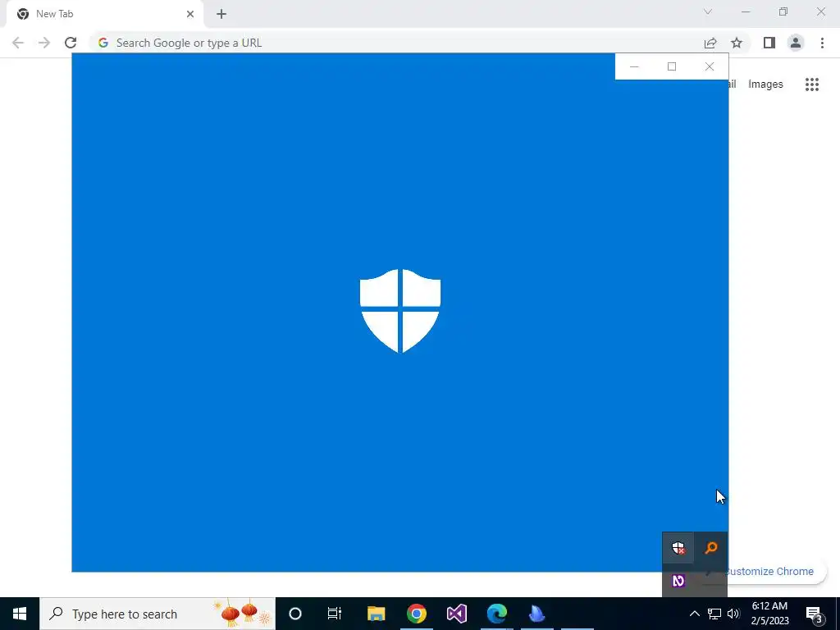Select the New Tab tab in Chrome
Image resolution: width=840 pixels, height=630 pixels.
point(104,14)
